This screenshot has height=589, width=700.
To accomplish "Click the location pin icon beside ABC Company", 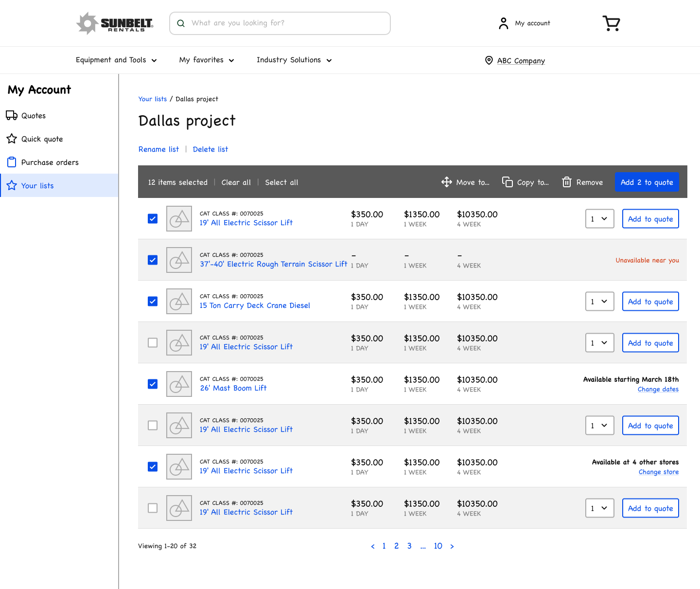I will pyautogui.click(x=489, y=60).
